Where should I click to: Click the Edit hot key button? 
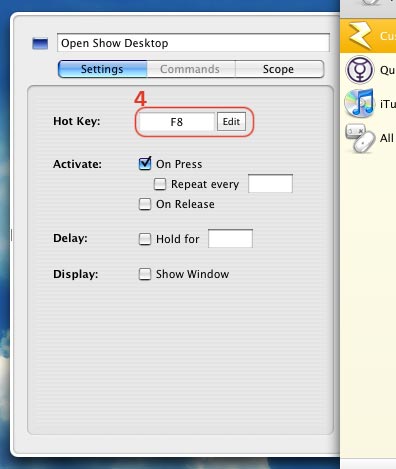coord(231,122)
